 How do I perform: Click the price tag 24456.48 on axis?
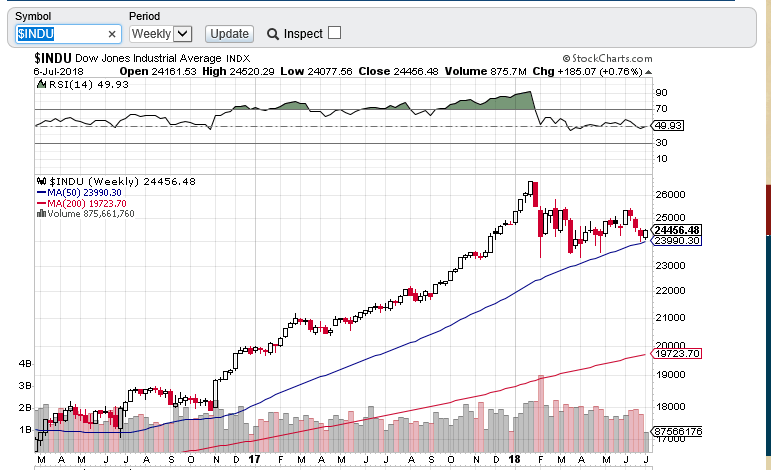pyautogui.click(x=676, y=230)
